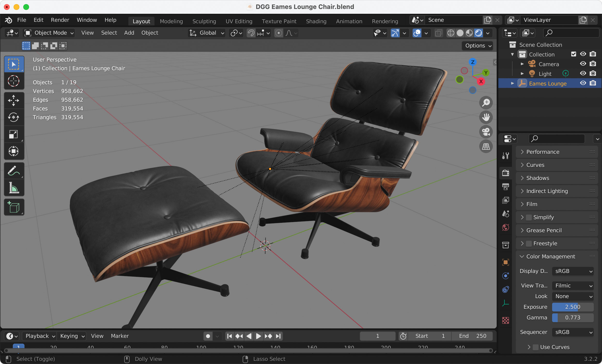Select the Move tool
602x364 pixels.
tap(14, 100)
